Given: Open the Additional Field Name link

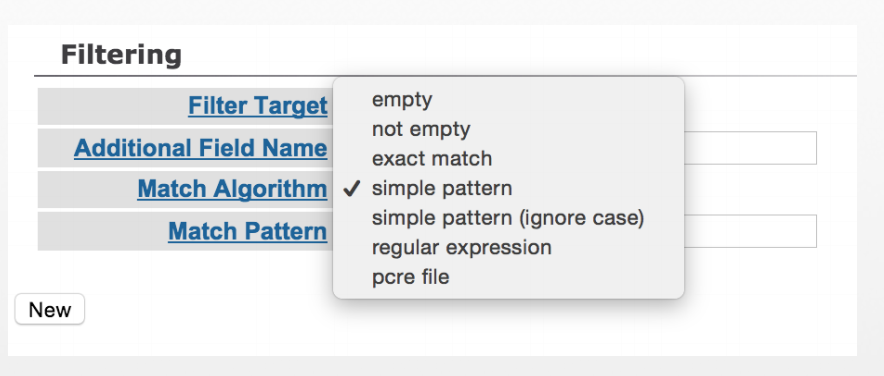Looking at the screenshot, I should point(200,148).
